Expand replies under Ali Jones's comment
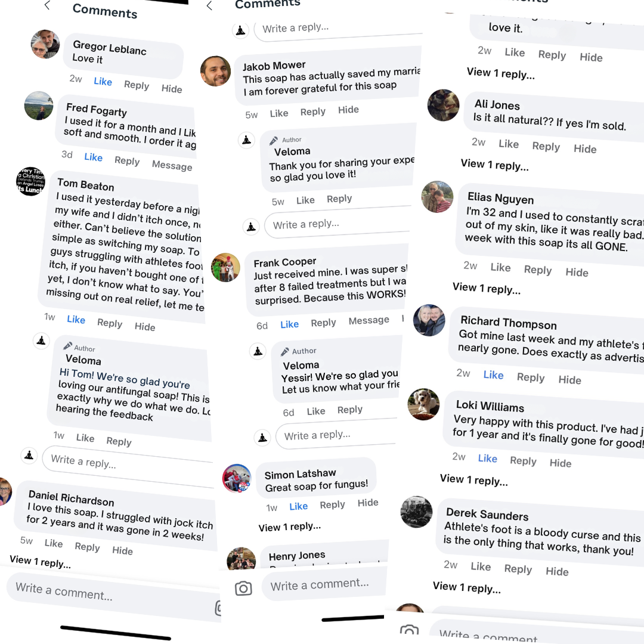 [494, 165]
